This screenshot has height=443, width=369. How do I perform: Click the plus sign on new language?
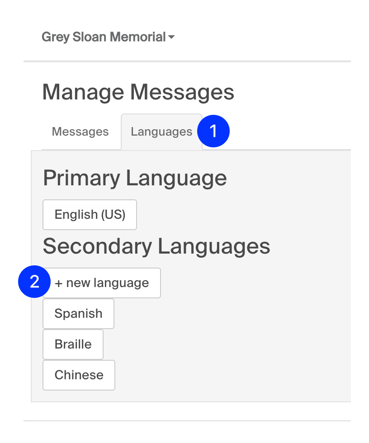pyautogui.click(x=59, y=283)
